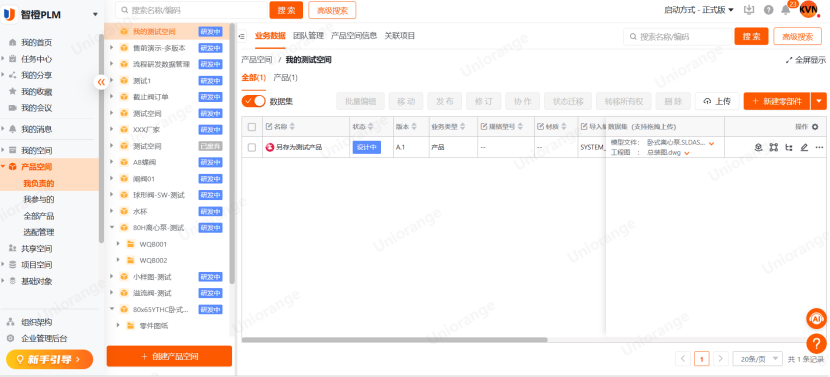Switch to the 产品空间信息 tab
Screen dimensions: 830x377
[354, 36]
